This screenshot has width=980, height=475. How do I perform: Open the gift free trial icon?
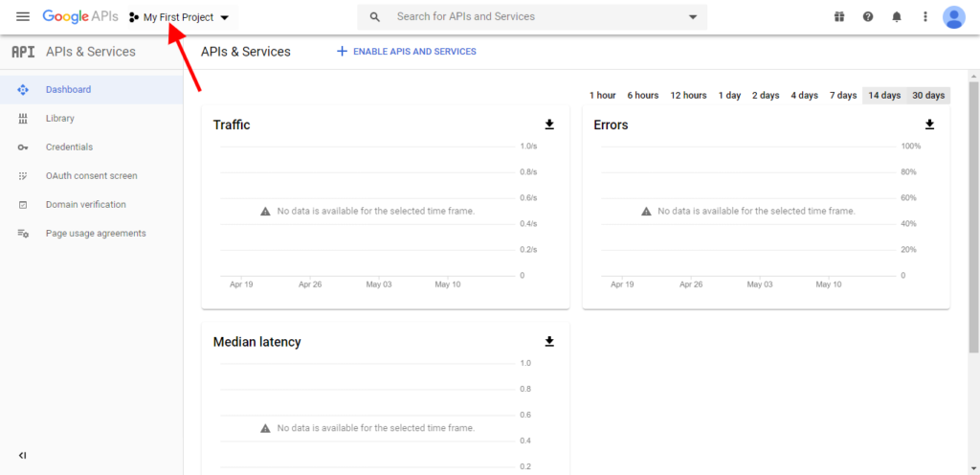(838, 17)
